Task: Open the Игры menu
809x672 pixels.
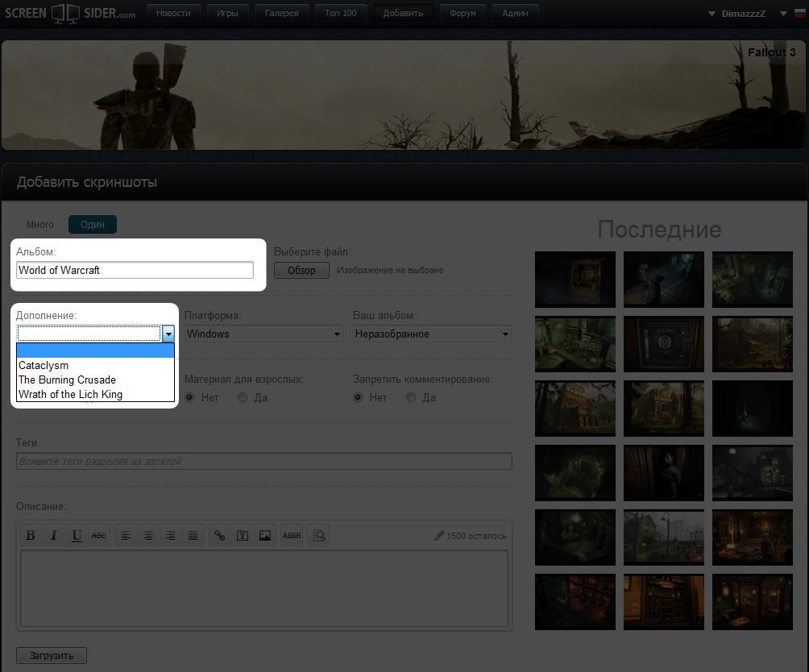Action: [x=227, y=14]
